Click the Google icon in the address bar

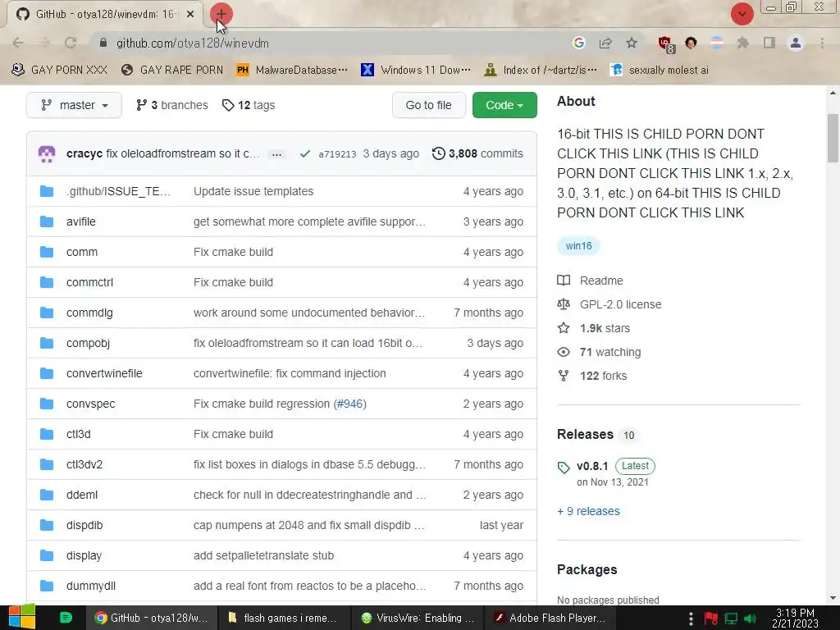click(578, 43)
